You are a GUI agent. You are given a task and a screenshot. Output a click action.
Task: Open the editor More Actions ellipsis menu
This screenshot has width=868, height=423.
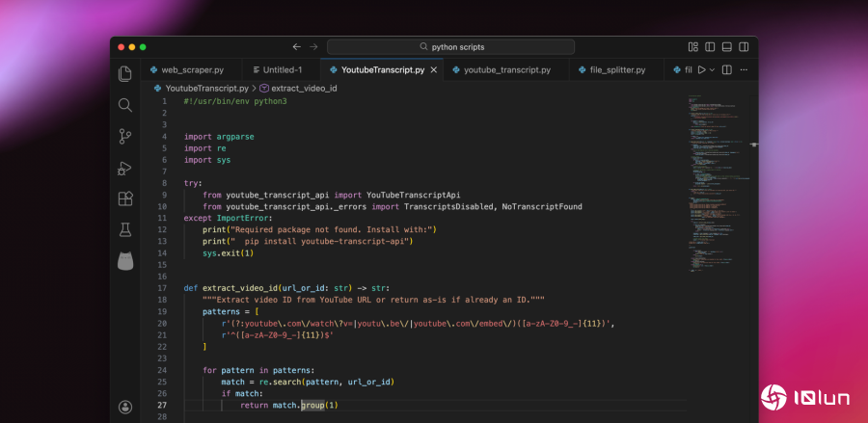point(745,69)
